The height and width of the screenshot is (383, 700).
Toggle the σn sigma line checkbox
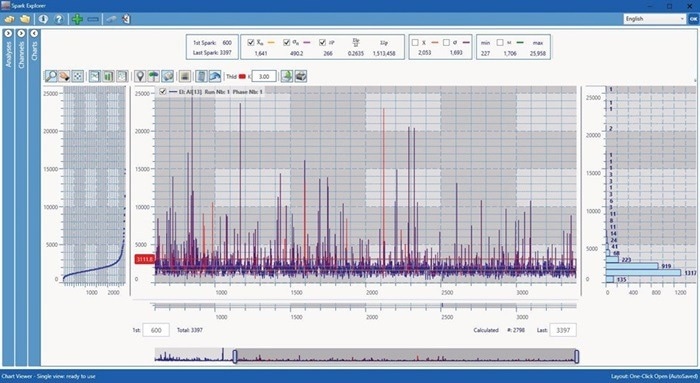[286, 42]
